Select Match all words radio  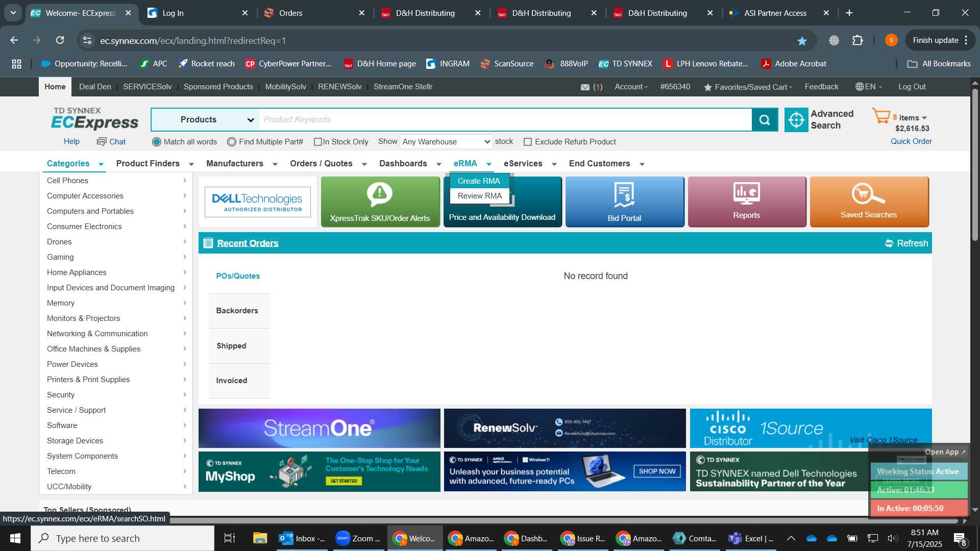(x=157, y=142)
